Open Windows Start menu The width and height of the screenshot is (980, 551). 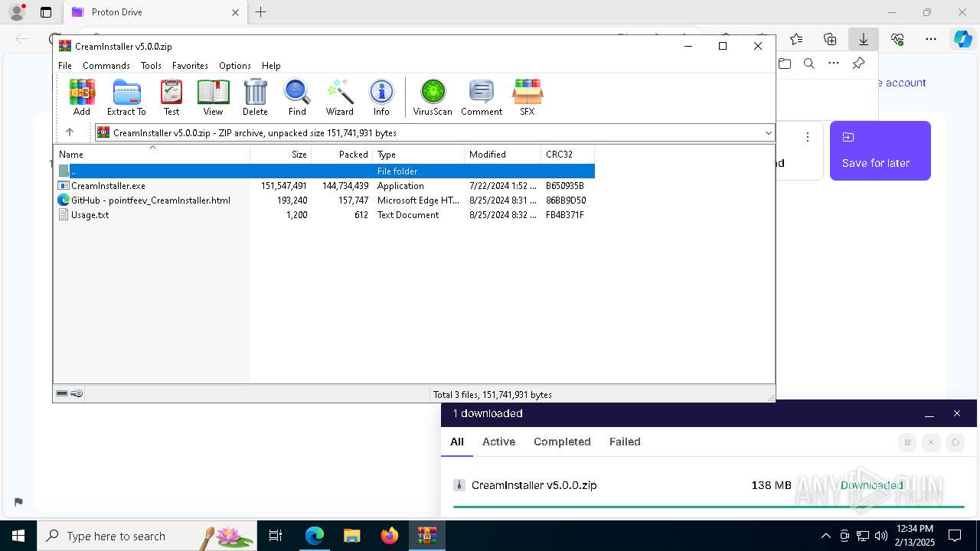(x=18, y=536)
